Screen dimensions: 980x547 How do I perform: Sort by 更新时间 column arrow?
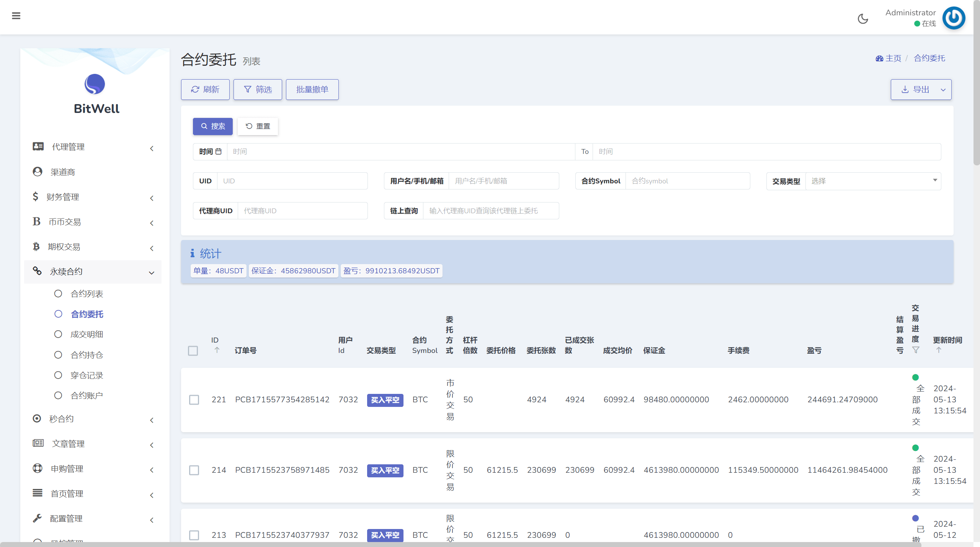pyautogui.click(x=939, y=350)
